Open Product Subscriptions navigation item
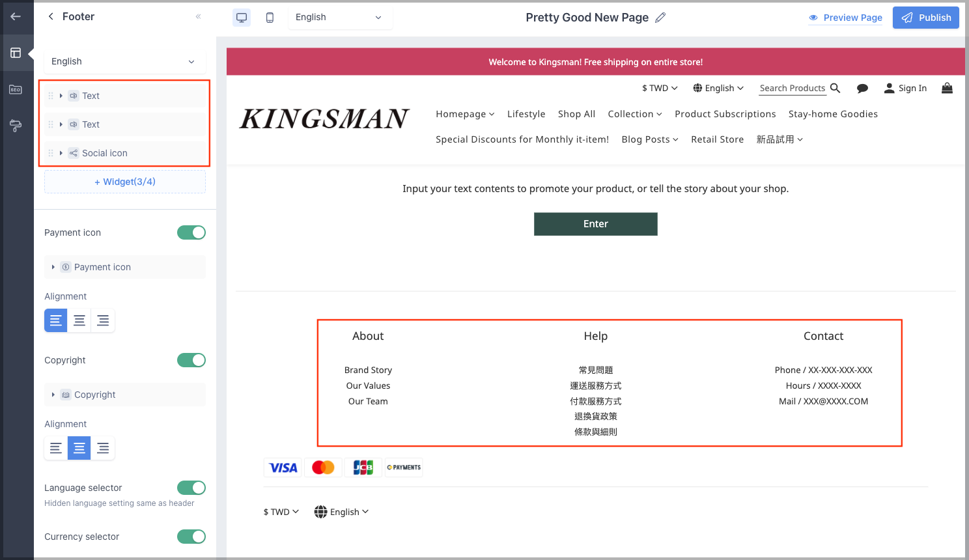 pyautogui.click(x=725, y=114)
